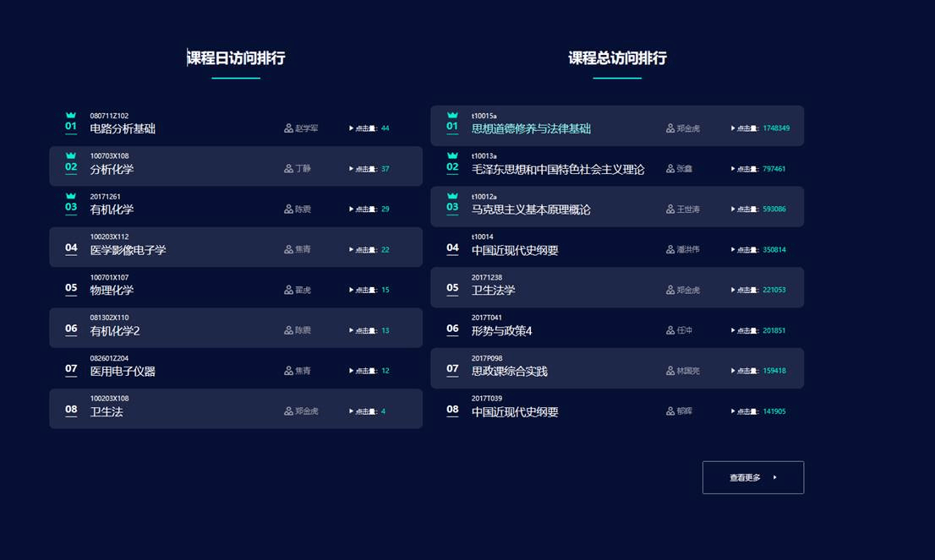Click the crown icon above rank 02 for 毛泽东思想和中国特色社会主义理论

click(x=452, y=155)
